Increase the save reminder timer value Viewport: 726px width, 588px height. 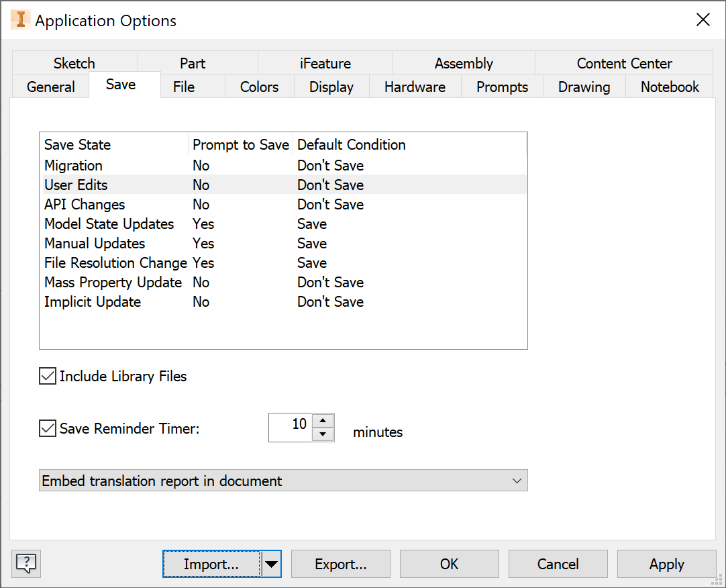point(323,421)
